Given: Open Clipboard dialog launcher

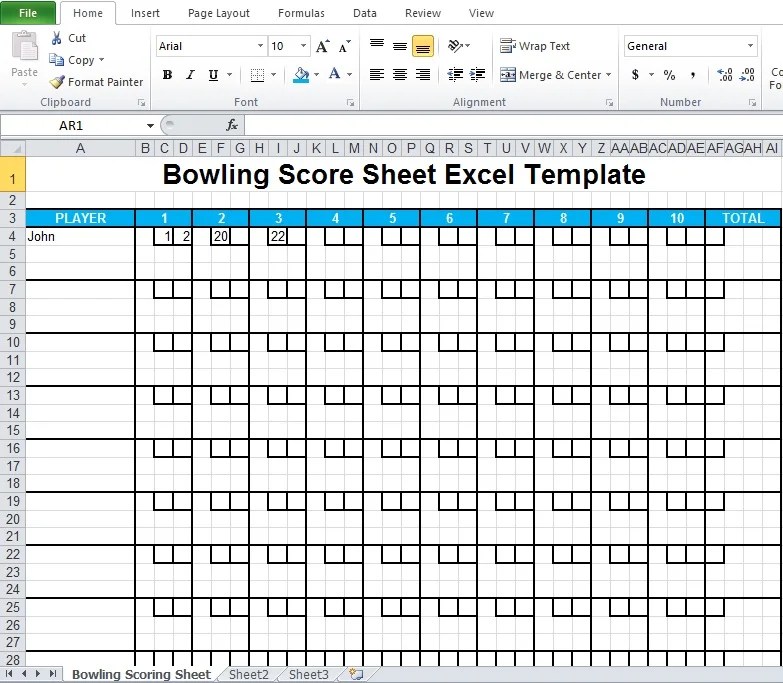Looking at the screenshot, I should pos(142,102).
